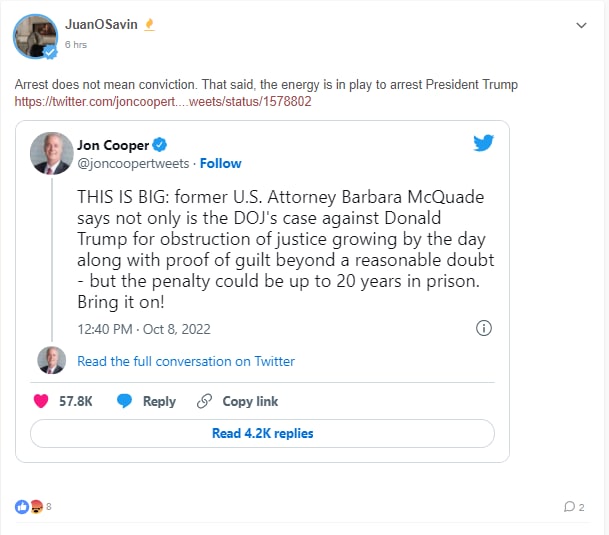Click the 6 hrs post timestamp
This screenshot has height=535, width=609.
[x=75, y=45]
